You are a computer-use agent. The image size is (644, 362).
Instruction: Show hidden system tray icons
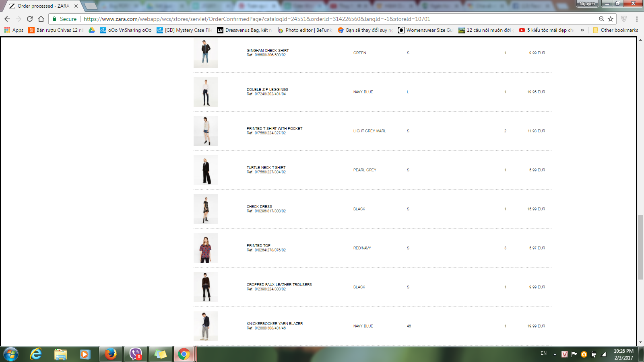click(555, 354)
